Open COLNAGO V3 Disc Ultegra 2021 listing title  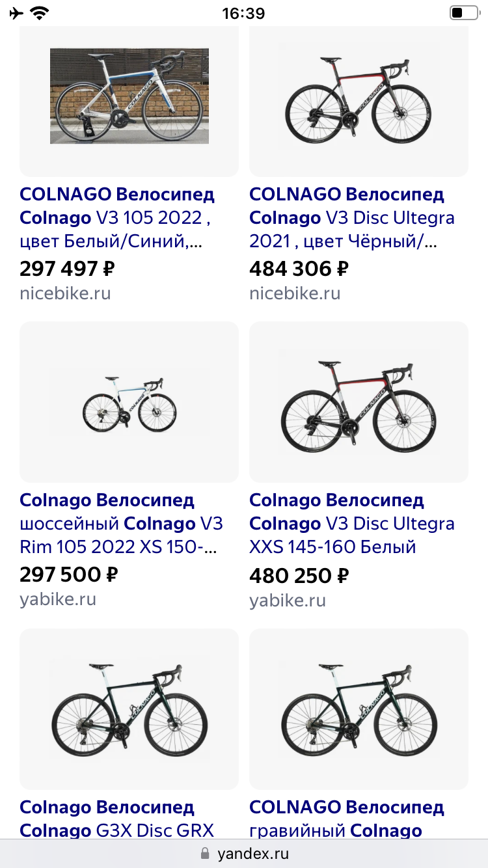pos(352,217)
